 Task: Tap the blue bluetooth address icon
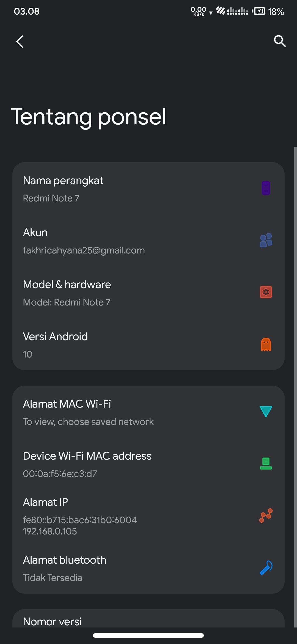(266, 568)
